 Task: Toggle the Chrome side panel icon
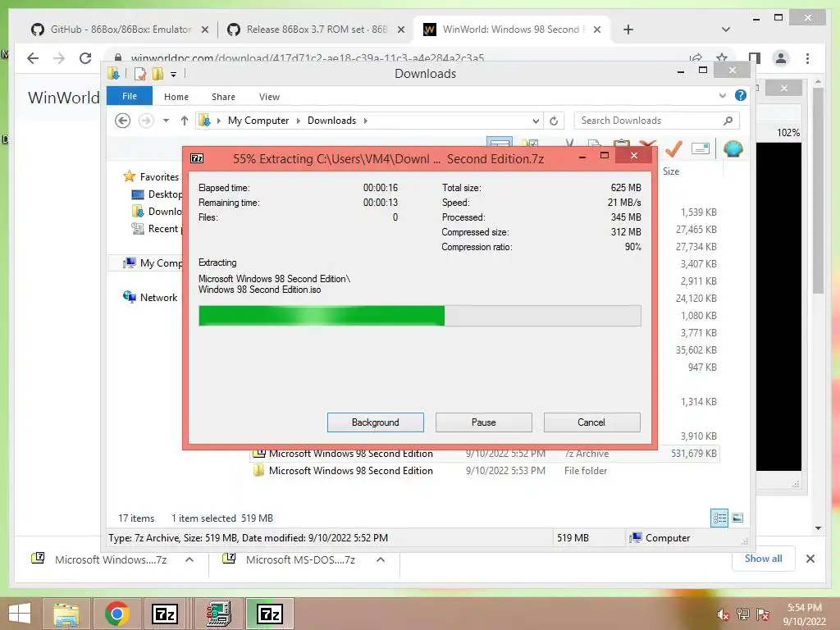click(755, 58)
